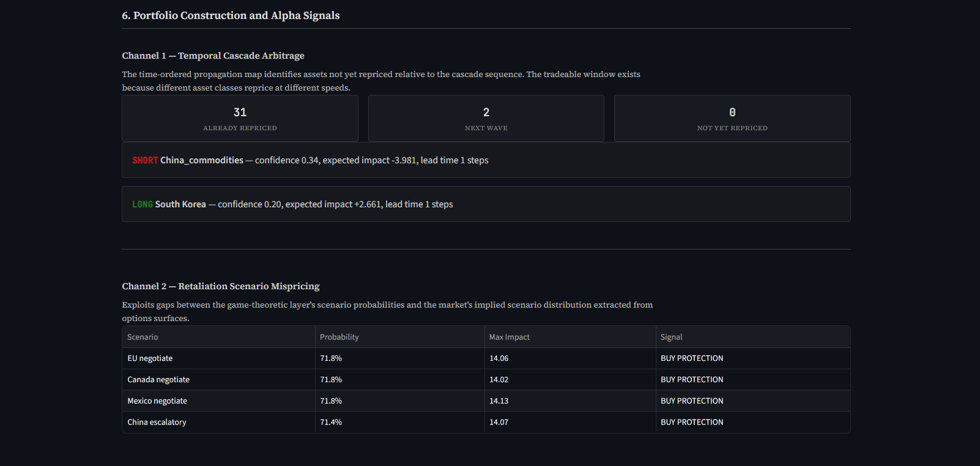The height and width of the screenshot is (466, 980).
Task: Sort by the Max Impact column header
Action: [509, 337]
